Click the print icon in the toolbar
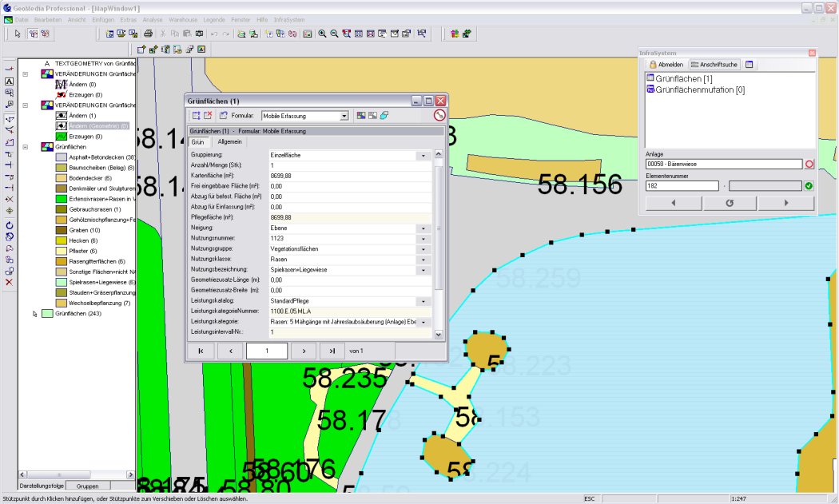This screenshot has height=504, width=839. (x=148, y=34)
